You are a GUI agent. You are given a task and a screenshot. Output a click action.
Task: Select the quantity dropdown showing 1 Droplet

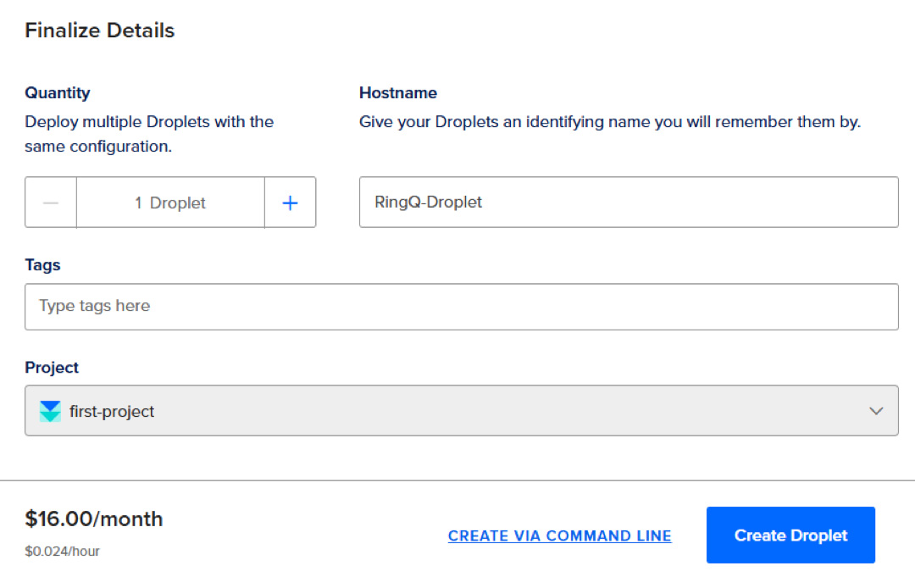(x=169, y=202)
